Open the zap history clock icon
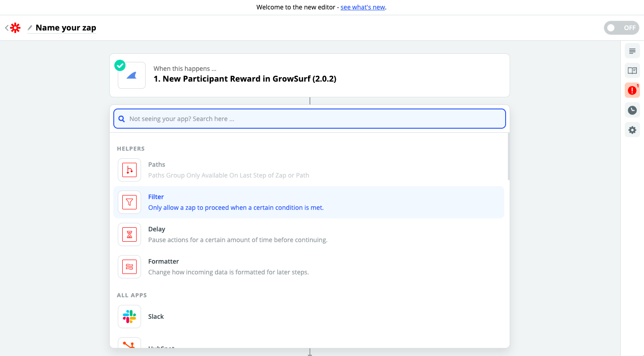644x356 pixels. [632, 110]
